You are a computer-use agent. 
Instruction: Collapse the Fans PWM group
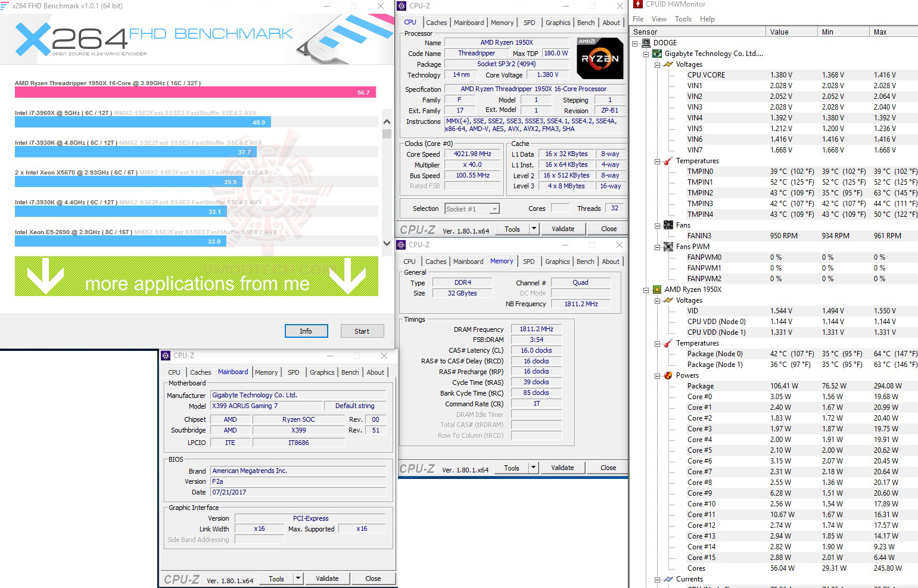tap(657, 247)
